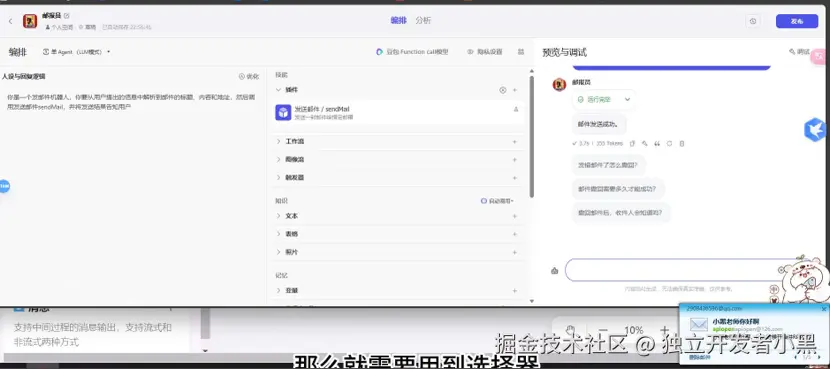Regenerate the reply with refresh icon
The image size is (830, 369).
pos(669,143)
